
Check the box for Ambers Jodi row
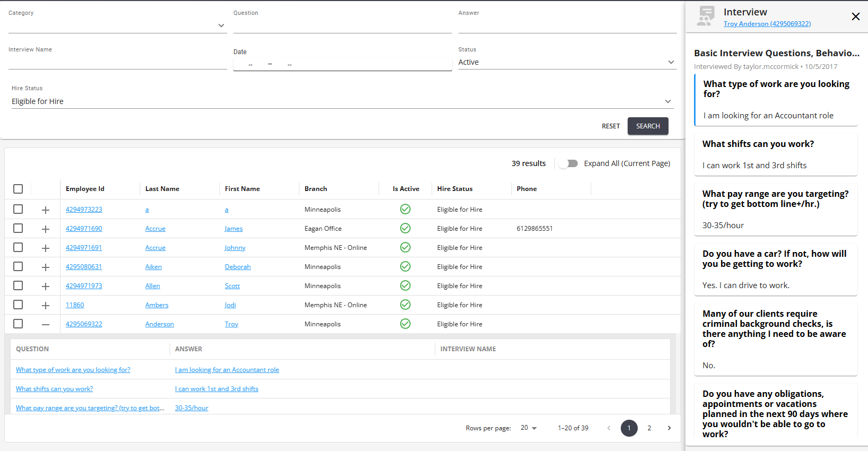pos(18,305)
